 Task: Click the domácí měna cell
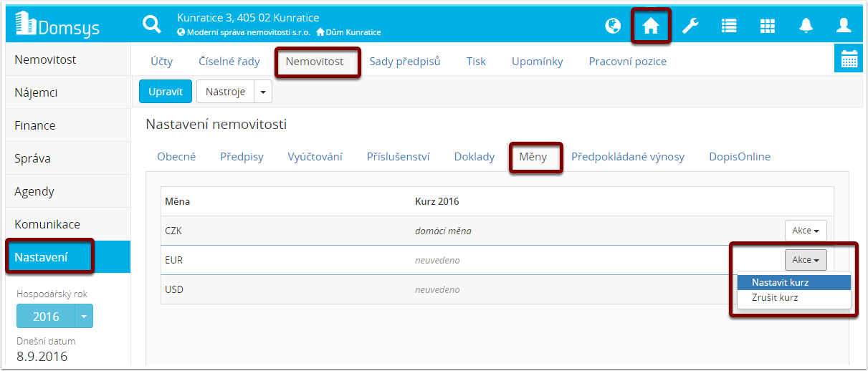(443, 231)
